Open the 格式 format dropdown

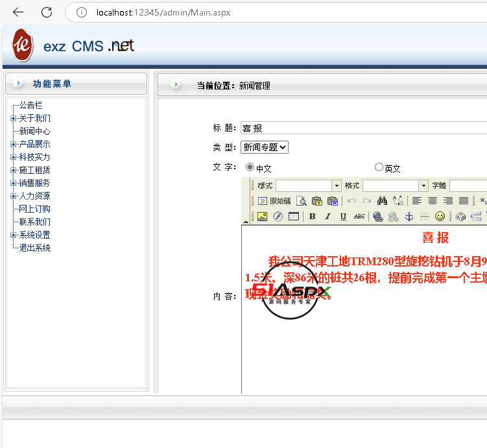tap(423, 185)
